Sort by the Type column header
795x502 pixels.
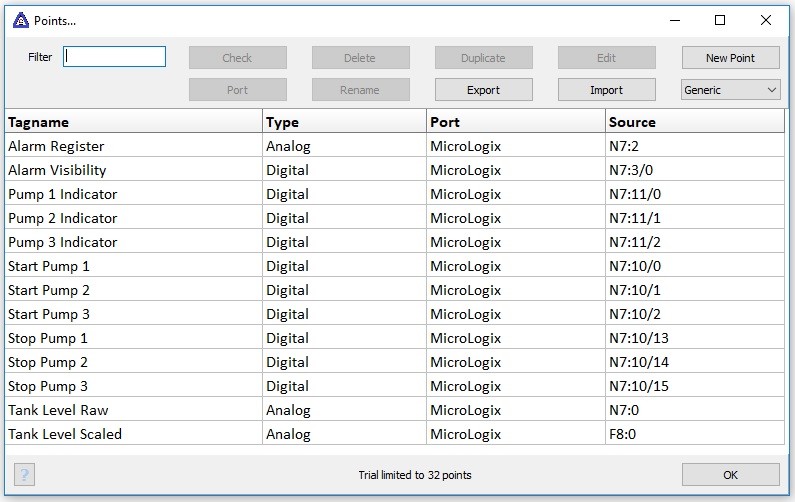[x=344, y=122]
